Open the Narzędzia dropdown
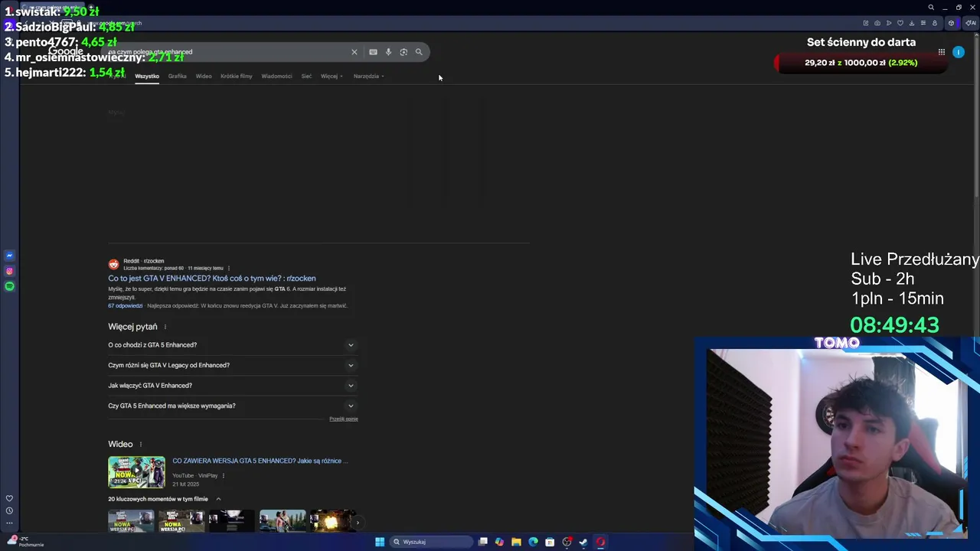Viewport: 980px width, 551px height. [368, 76]
